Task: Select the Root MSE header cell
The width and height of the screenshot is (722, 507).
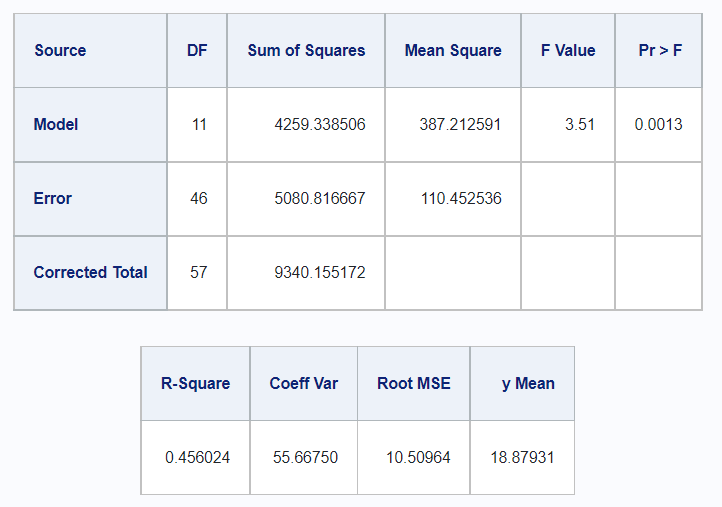Action: [413, 384]
